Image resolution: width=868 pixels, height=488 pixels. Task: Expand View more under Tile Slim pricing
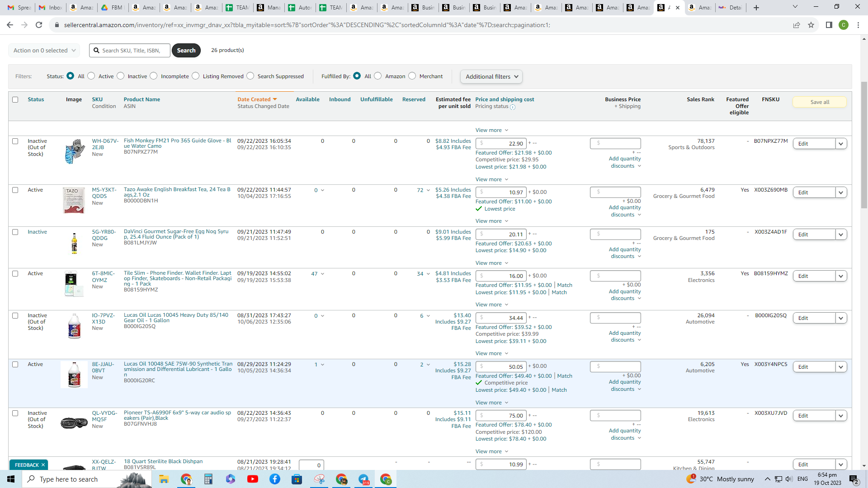[x=492, y=305]
